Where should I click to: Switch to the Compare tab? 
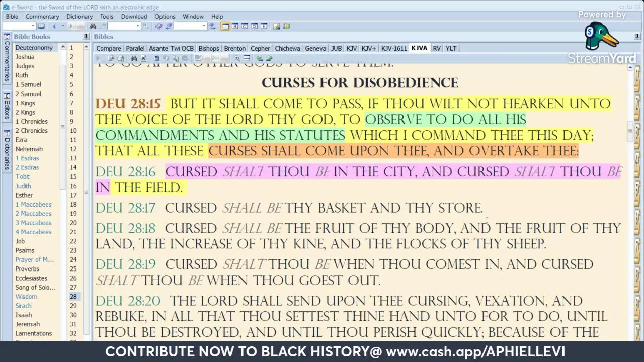[109, 48]
